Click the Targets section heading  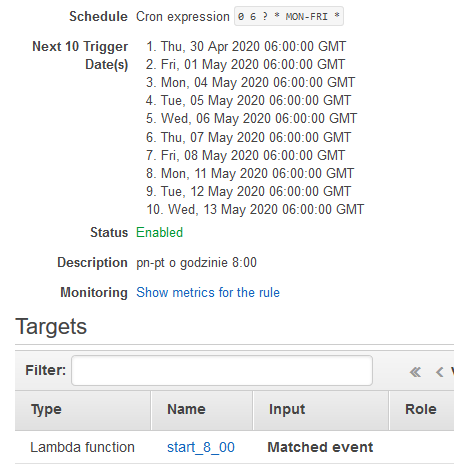pyautogui.click(x=51, y=326)
